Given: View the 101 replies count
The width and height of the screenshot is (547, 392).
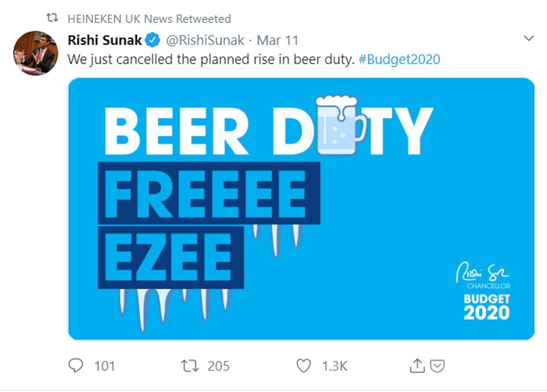Looking at the screenshot, I should pyautogui.click(x=104, y=366).
